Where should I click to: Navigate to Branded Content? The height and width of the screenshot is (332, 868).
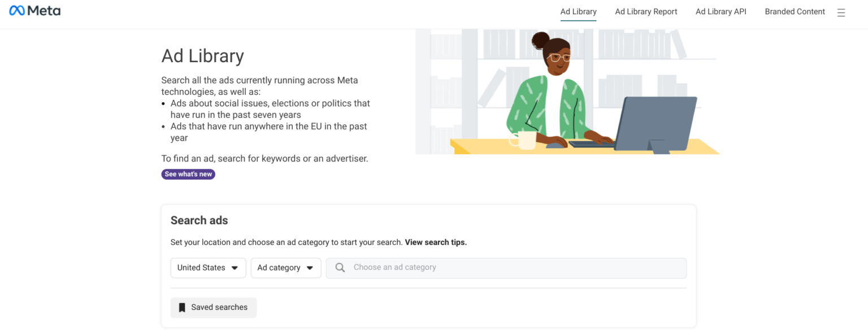(x=795, y=11)
